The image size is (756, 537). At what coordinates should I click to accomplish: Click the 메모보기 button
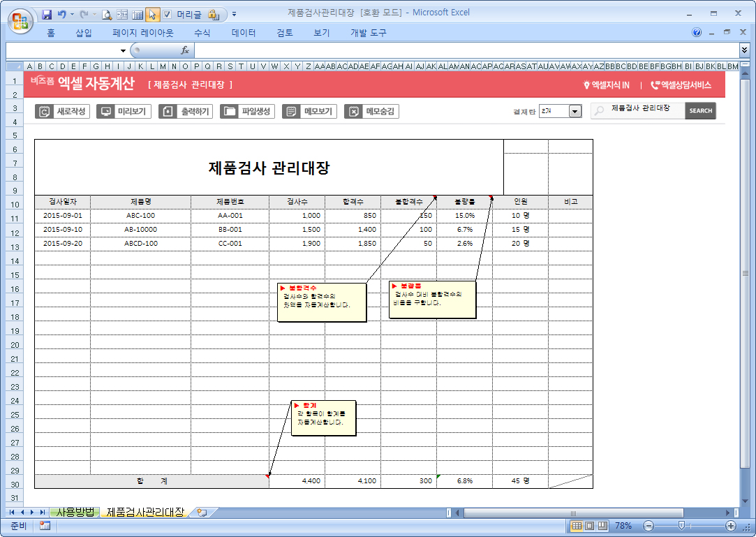309,112
